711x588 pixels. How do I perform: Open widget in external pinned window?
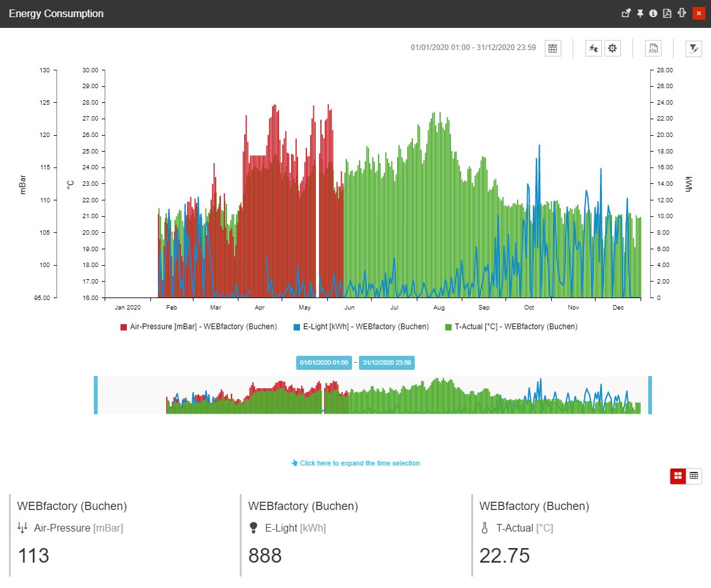coord(626,13)
